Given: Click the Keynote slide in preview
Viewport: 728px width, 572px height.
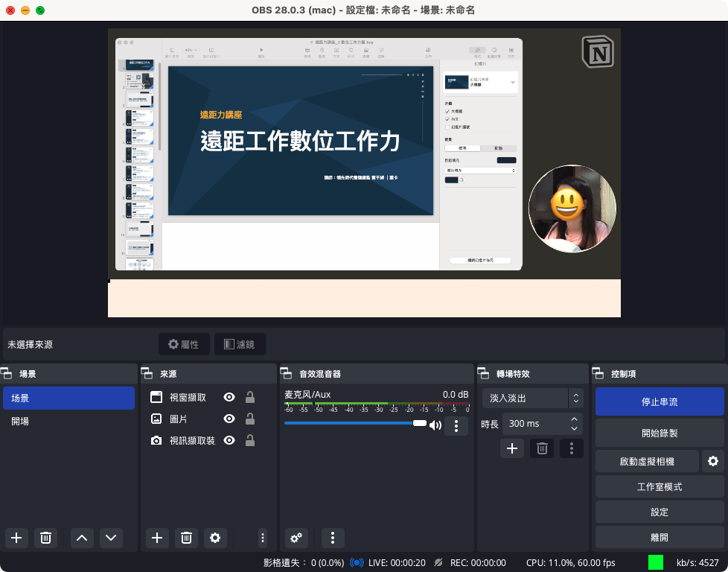Looking at the screenshot, I should pos(301,141).
